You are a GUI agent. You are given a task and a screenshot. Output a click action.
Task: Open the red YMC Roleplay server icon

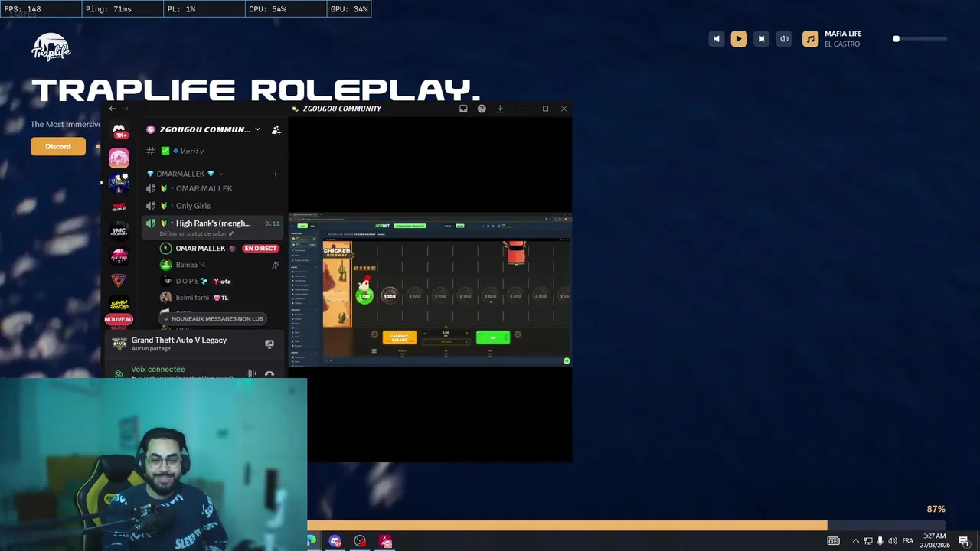tap(119, 207)
